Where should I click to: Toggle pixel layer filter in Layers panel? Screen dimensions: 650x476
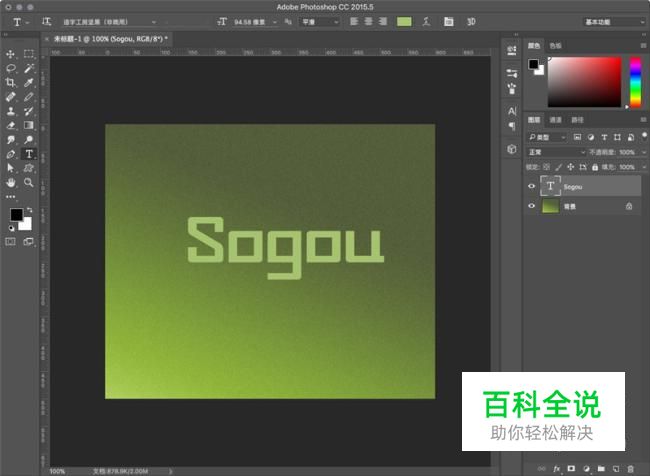577,137
